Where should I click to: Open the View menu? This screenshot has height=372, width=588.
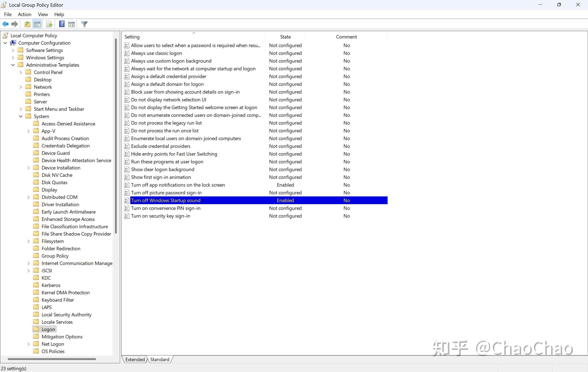click(43, 14)
